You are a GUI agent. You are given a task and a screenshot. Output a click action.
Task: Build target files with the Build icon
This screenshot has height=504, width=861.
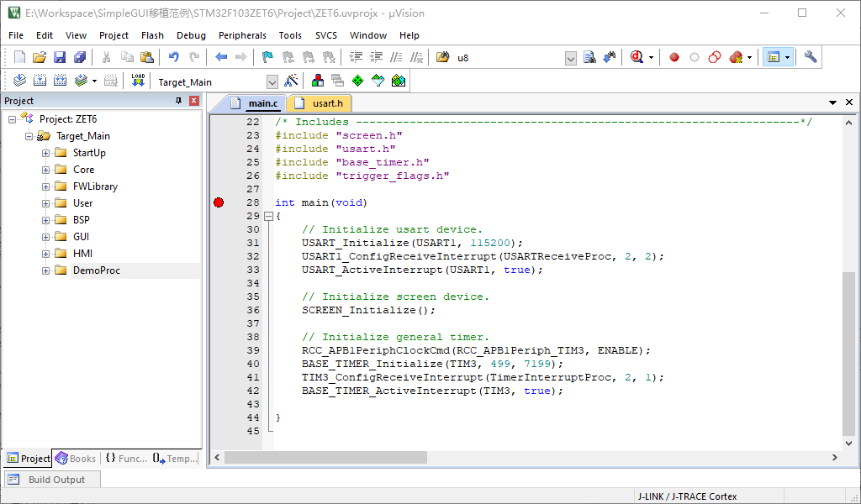[x=40, y=81]
